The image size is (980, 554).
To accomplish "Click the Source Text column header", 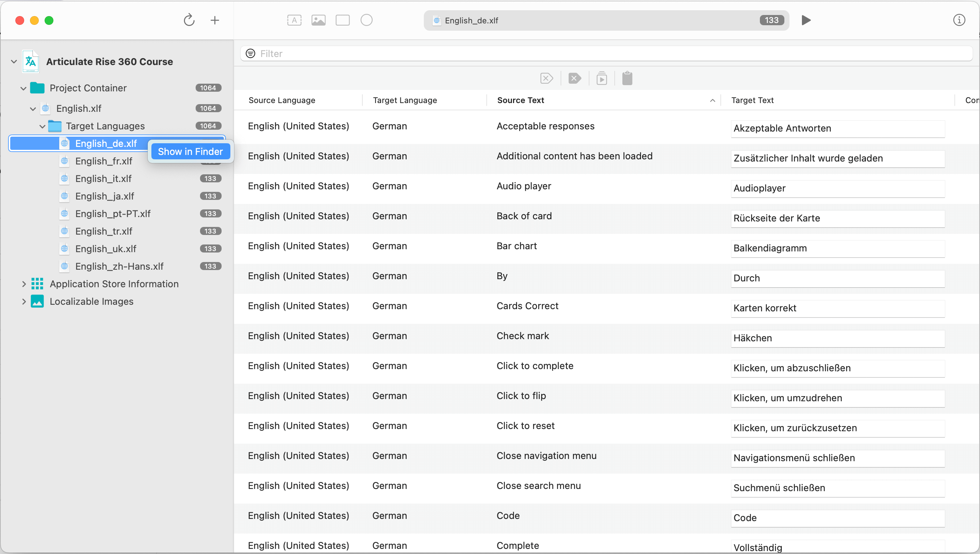I will pos(520,100).
